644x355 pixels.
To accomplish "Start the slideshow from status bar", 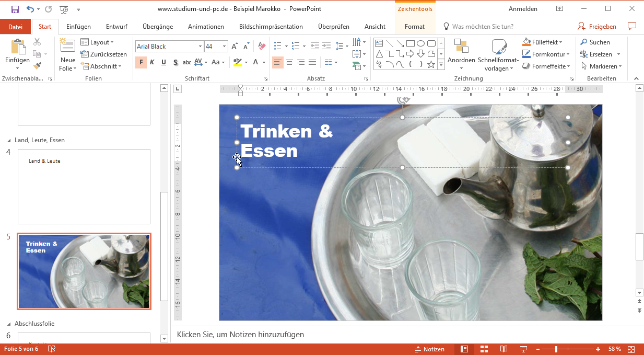I will pyautogui.click(x=523, y=349).
